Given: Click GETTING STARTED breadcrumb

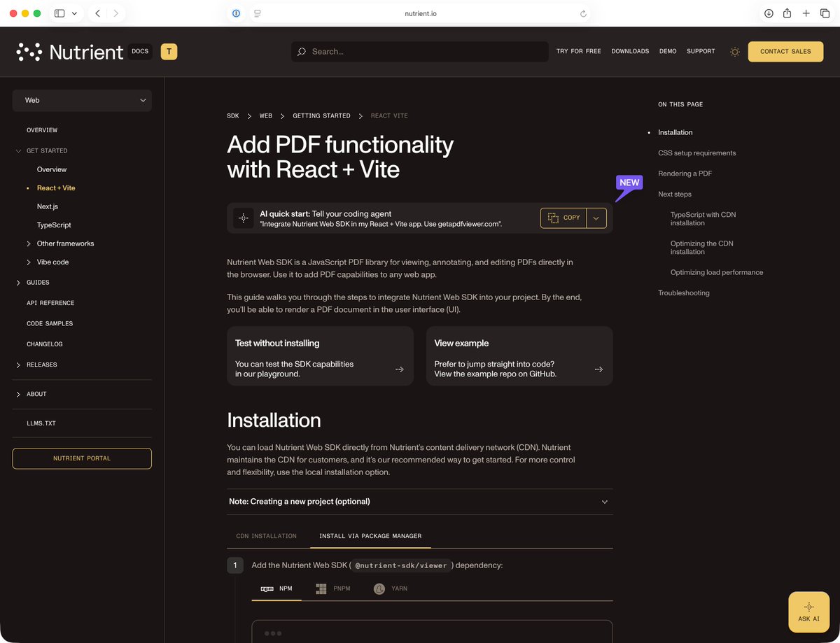Looking at the screenshot, I should point(321,116).
